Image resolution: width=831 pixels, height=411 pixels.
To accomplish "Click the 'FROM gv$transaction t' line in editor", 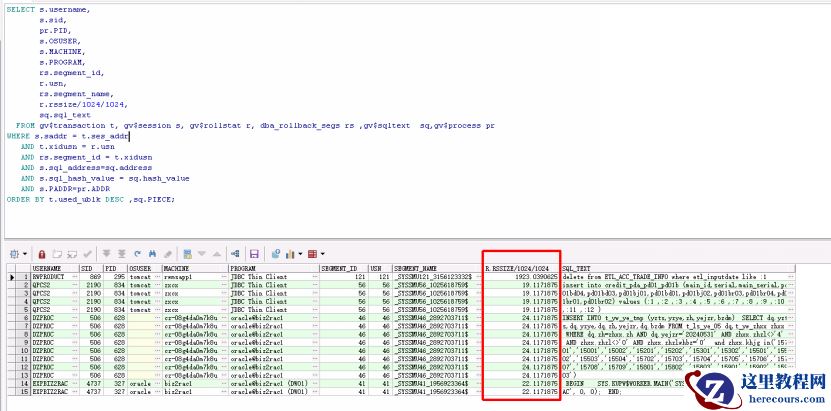I will pyautogui.click(x=255, y=126).
